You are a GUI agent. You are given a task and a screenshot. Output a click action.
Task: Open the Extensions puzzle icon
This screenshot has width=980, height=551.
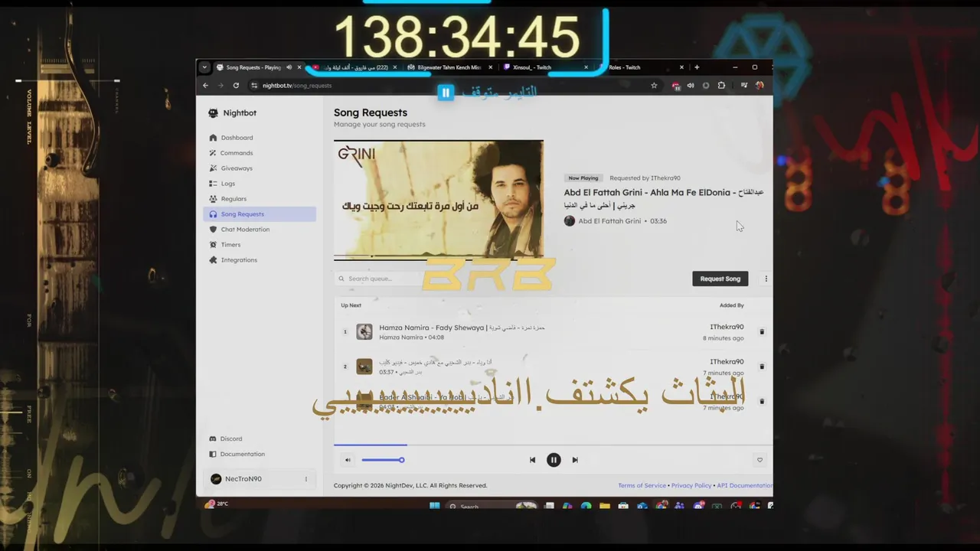tap(721, 86)
